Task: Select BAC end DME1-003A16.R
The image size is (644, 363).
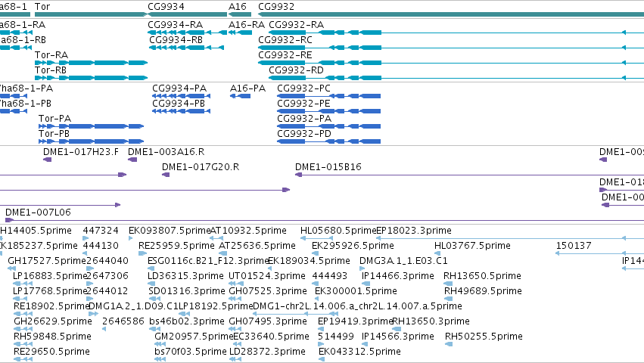Action: pos(166,152)
